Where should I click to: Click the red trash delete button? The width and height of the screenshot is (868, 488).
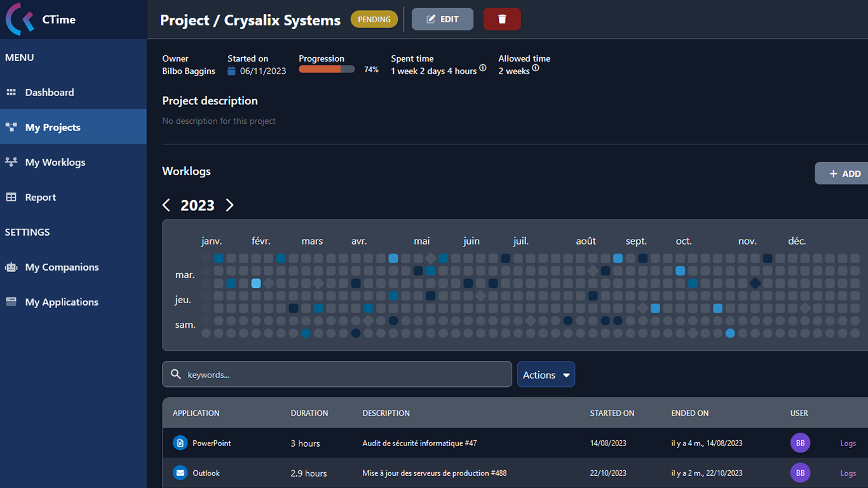pos(501,19)
